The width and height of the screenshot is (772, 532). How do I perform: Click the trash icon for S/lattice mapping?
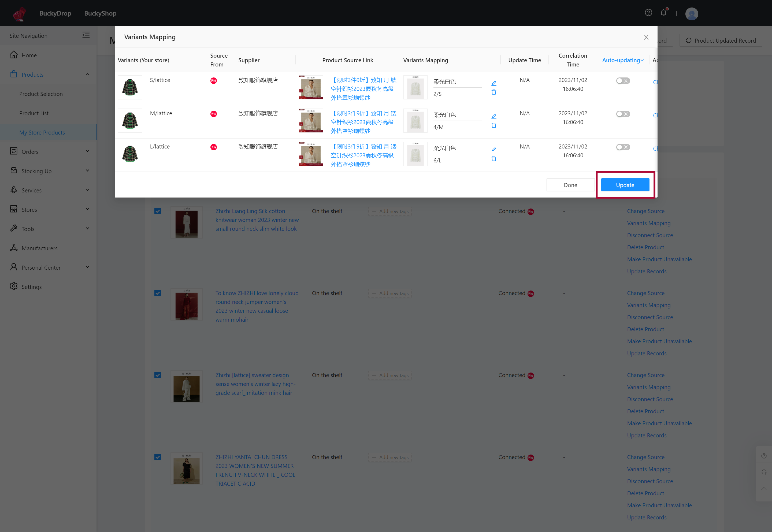pyautogui.click(x=494, y=92)
